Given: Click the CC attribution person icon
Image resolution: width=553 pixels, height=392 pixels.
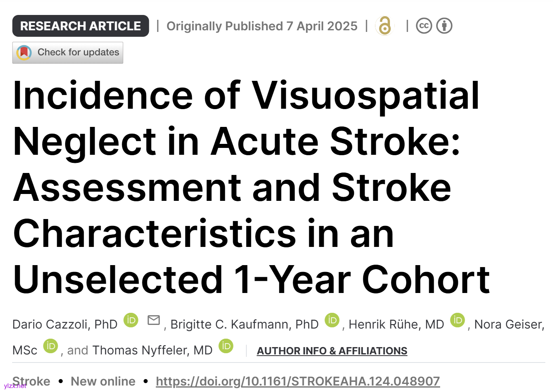Looking at the screenshot, I should point(444,26).
